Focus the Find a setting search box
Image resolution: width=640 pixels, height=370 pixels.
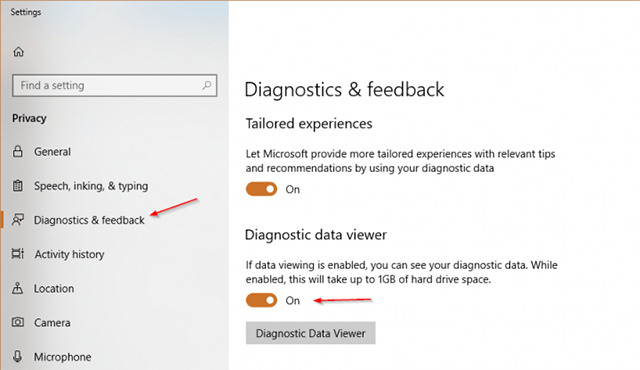click(115, 85)
